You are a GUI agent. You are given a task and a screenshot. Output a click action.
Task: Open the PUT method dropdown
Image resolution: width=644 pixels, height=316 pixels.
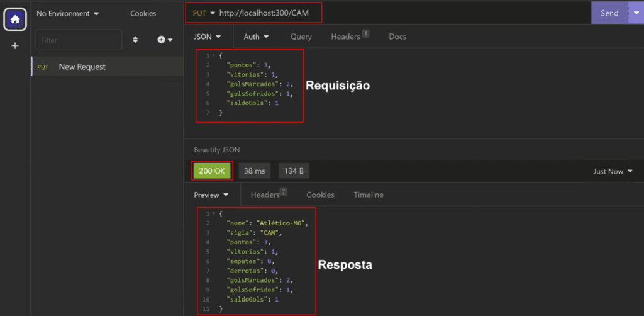point(204,13)
